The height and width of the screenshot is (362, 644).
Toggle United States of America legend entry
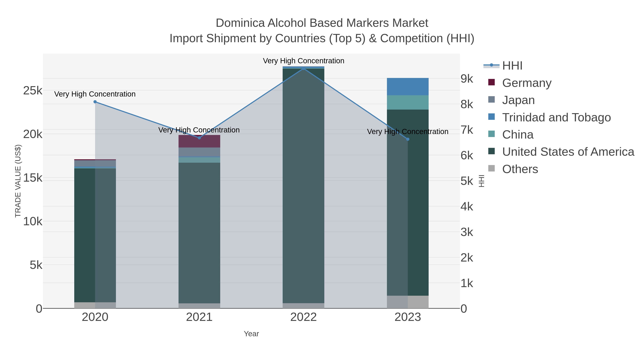pyautogui.click(x=561, y=152)
